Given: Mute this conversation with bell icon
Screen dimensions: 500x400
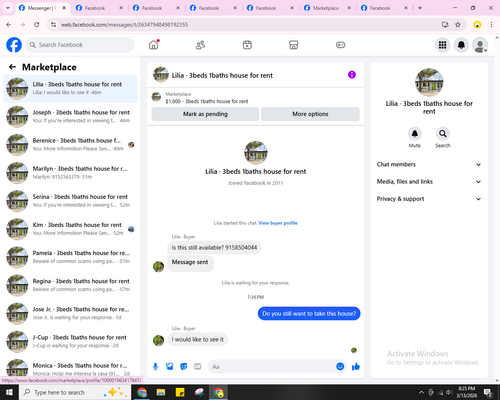Looking at the screenshot, I should click(415, 134).
